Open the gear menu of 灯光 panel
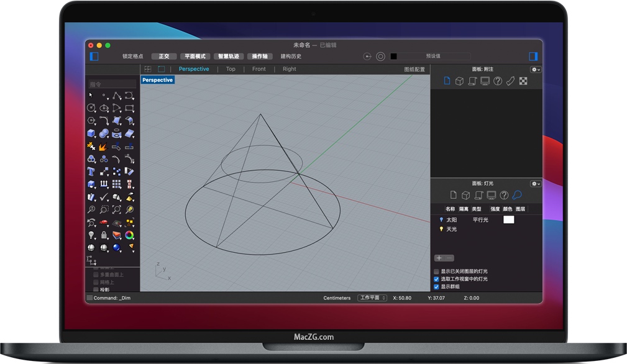The width and height of the screenshot is (627, 364). [534, 183]
